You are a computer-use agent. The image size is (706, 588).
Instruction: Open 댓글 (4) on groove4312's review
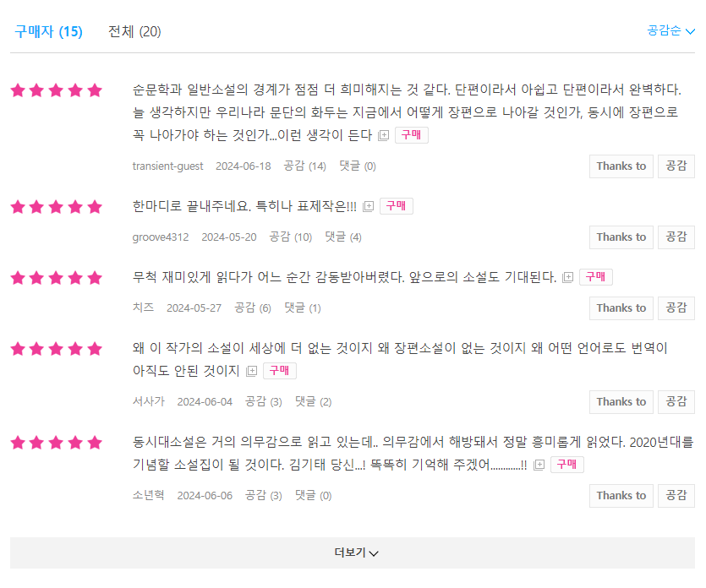tap(343, 237)
